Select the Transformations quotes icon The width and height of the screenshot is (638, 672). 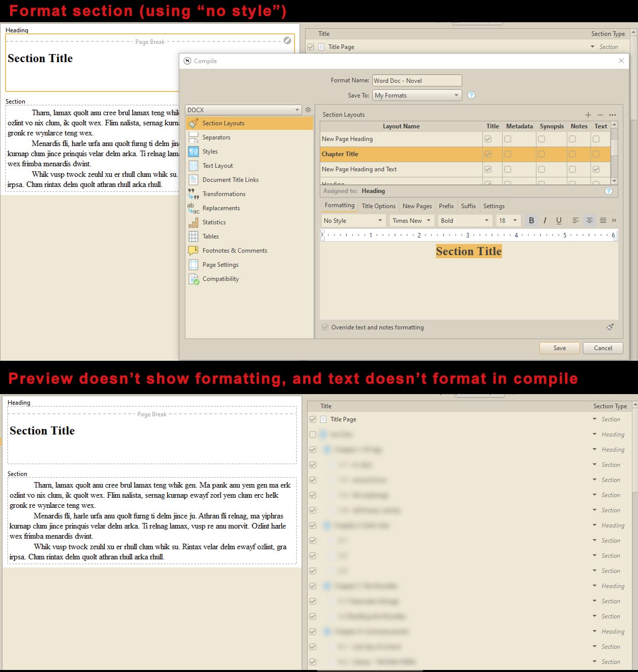[193, 194]
